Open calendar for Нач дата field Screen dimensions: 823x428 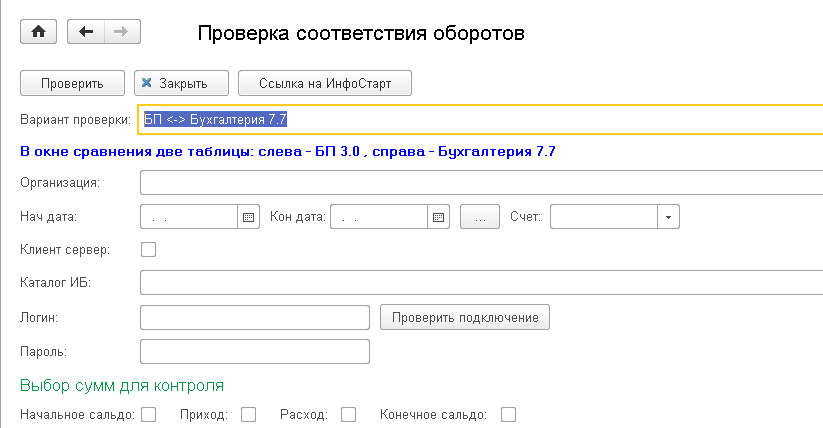pyautogui.click(x=249, y=216)
